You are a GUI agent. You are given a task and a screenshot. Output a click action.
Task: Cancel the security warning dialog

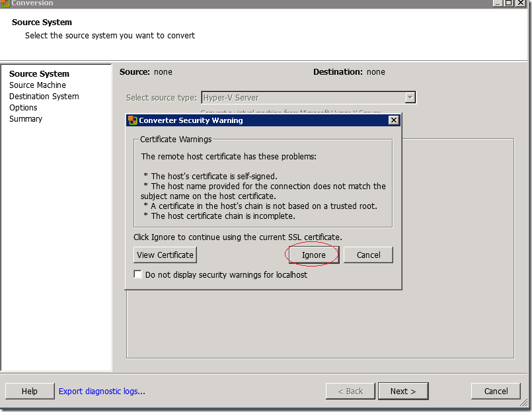point(368,255)
